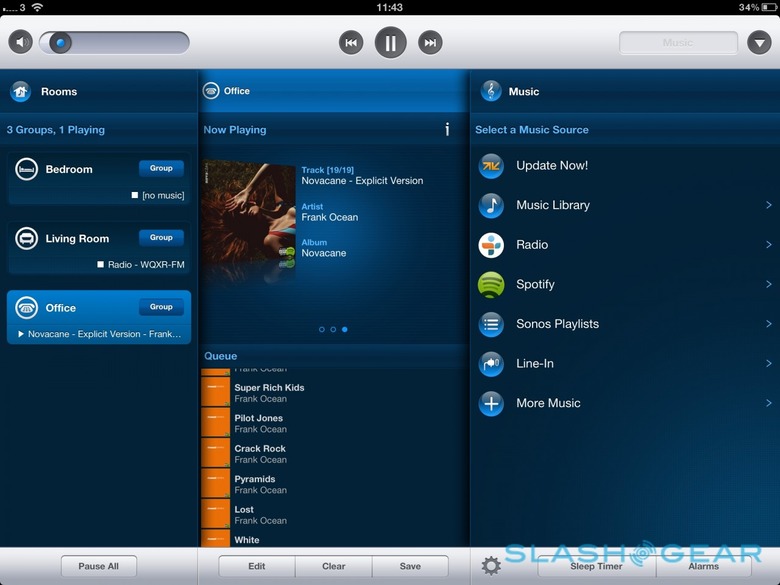The height and width of the screenshot is (585, 780).
Task: Click the Office room telephone icon
Action: click(x=26, y=308)
